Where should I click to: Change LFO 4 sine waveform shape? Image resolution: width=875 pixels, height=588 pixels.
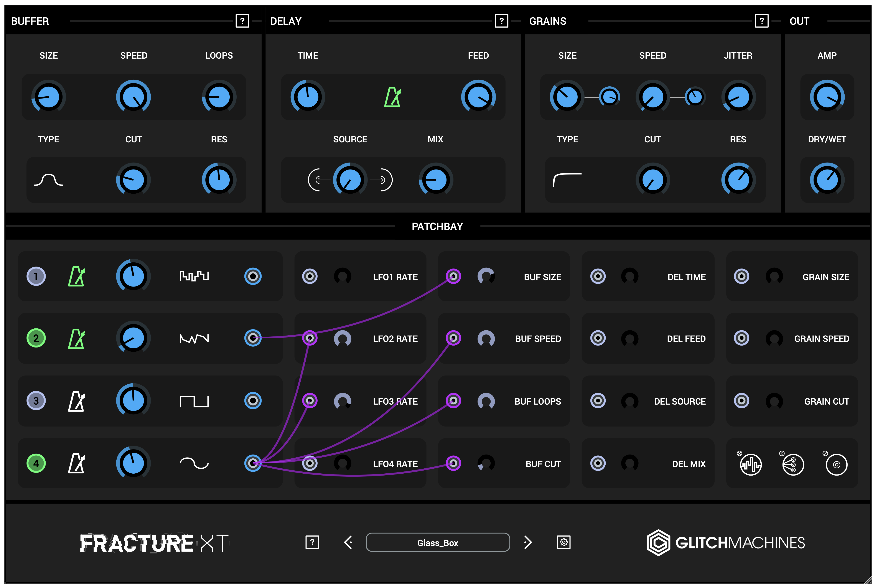pyautogui.click(x=194, y=463)
